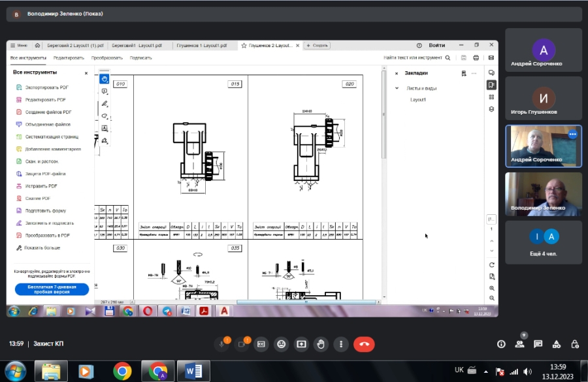Click the free 7-day trial button

pyautogui.click(x=52, y=289)
